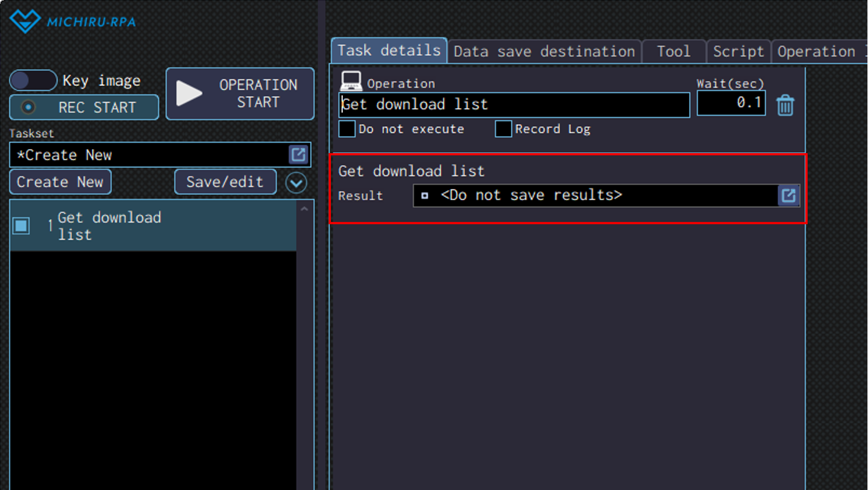Toggle the Key image switch
Image resolution: width=868 pixels, height=490 pixels.
point(33,80)
